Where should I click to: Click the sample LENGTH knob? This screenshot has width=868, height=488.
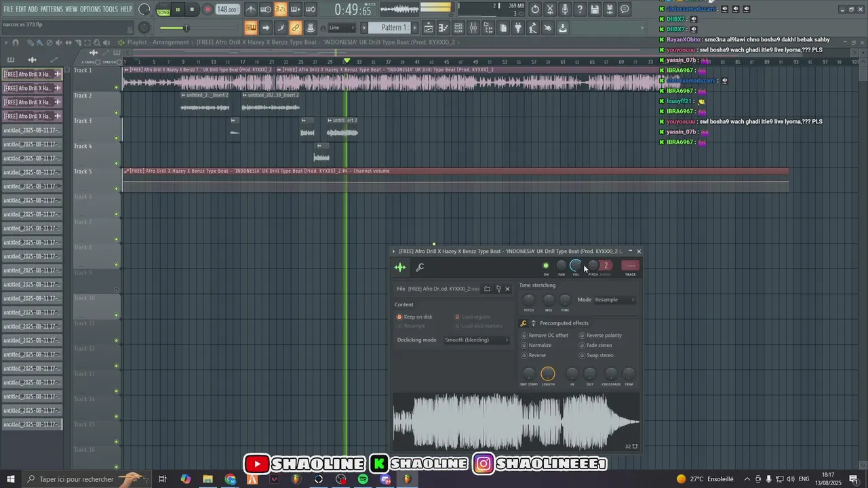point(548,373)
